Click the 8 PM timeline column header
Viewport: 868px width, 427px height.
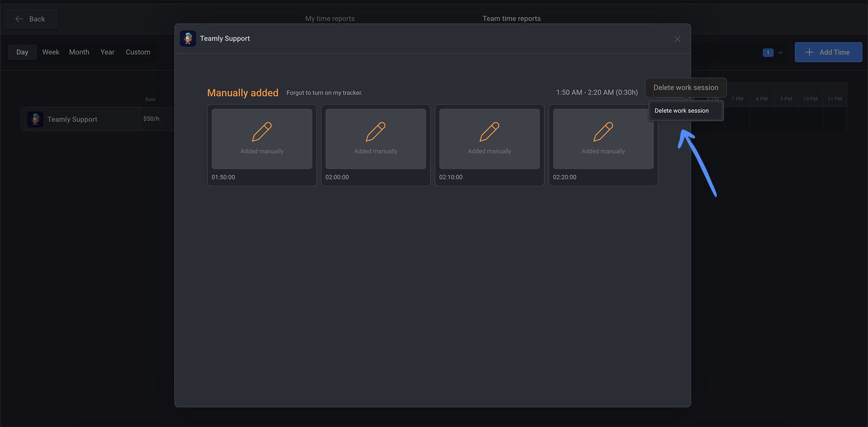click(x=762, y=99)
